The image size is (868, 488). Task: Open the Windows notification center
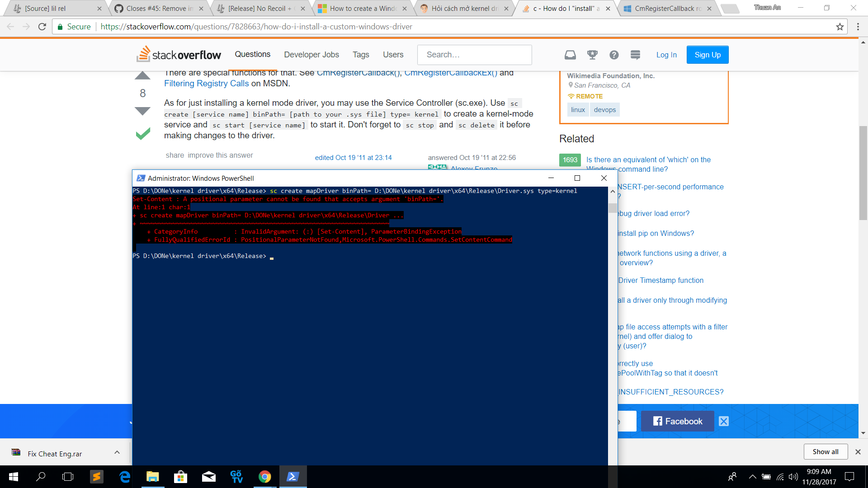(x=849, y=477)
